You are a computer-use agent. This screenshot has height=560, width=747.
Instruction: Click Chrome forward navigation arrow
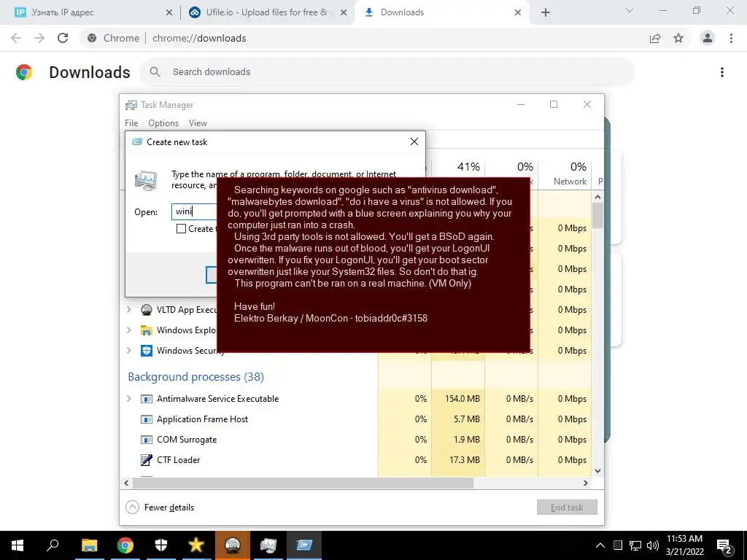pyautogui.click(x=39, y=38)
